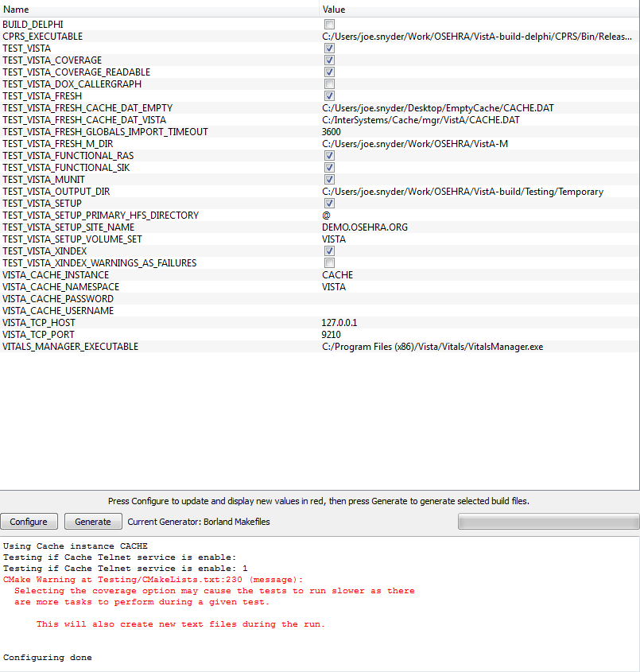This screenshot has width=640, height=672.
Task: Click the Generate button
Action: [x=92, y=522]
